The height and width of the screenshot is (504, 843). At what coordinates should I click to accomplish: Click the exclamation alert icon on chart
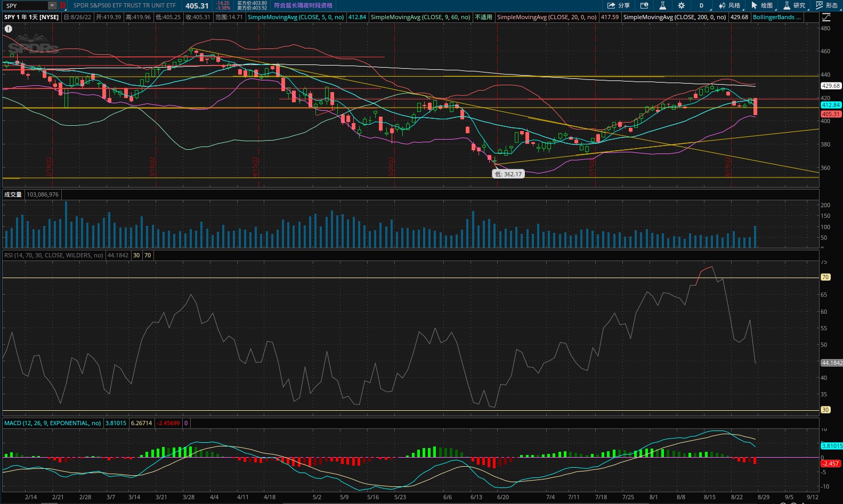(9, 29)
